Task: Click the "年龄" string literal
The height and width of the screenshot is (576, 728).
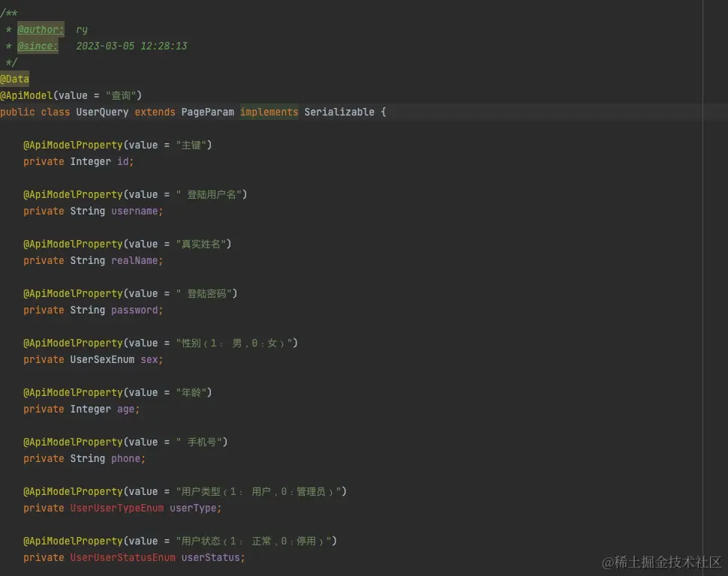Action: click(191, 393)
